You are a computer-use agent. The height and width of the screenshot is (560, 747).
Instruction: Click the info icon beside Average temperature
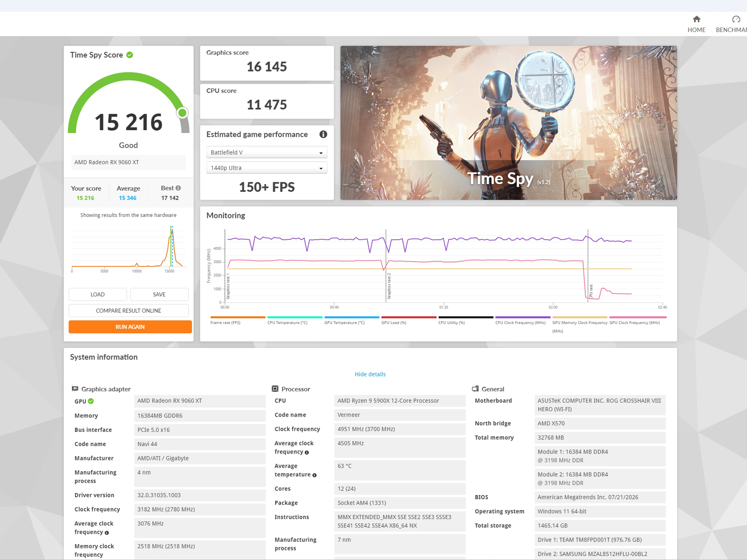pos(314,475)
